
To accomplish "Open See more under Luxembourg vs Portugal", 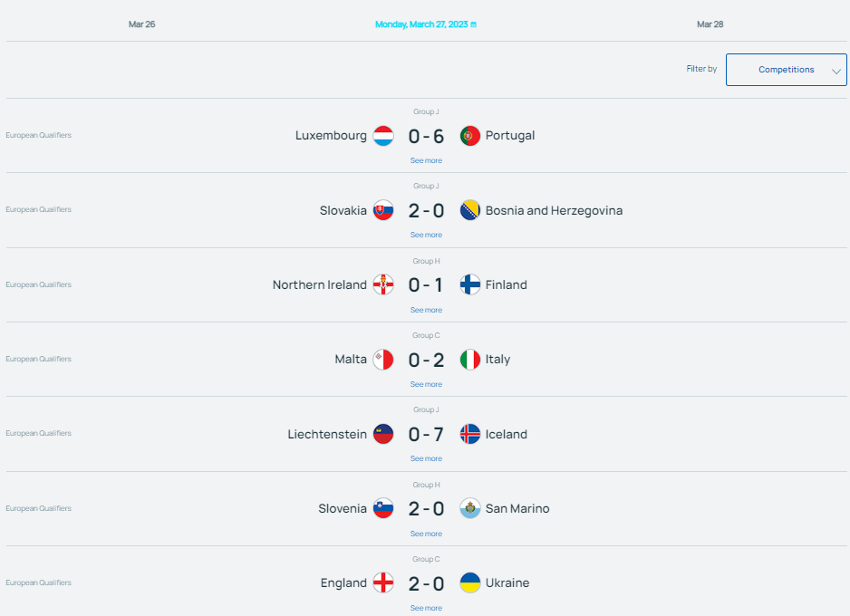I will click(x=426, y=160).
